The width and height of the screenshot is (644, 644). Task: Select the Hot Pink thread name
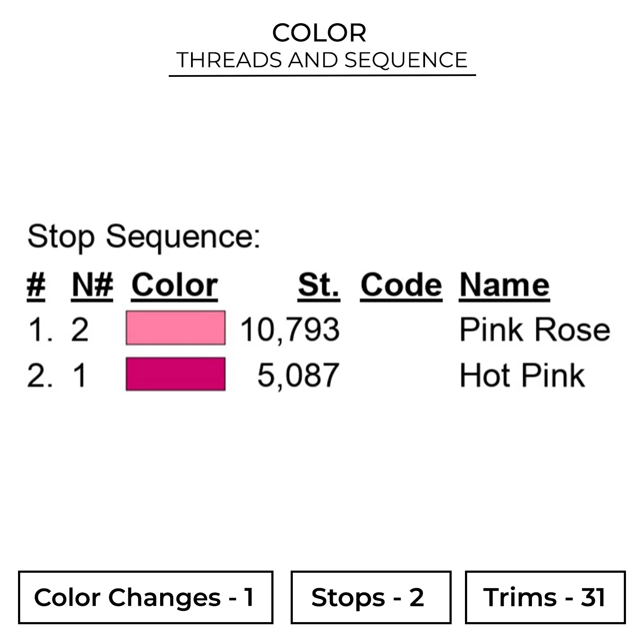tap(522, 376)
